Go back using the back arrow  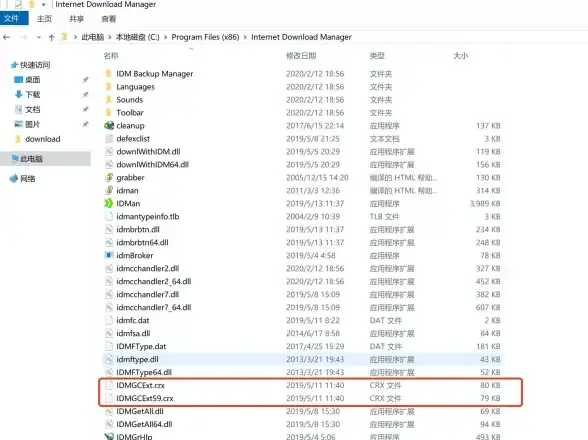tap(6, 37)
